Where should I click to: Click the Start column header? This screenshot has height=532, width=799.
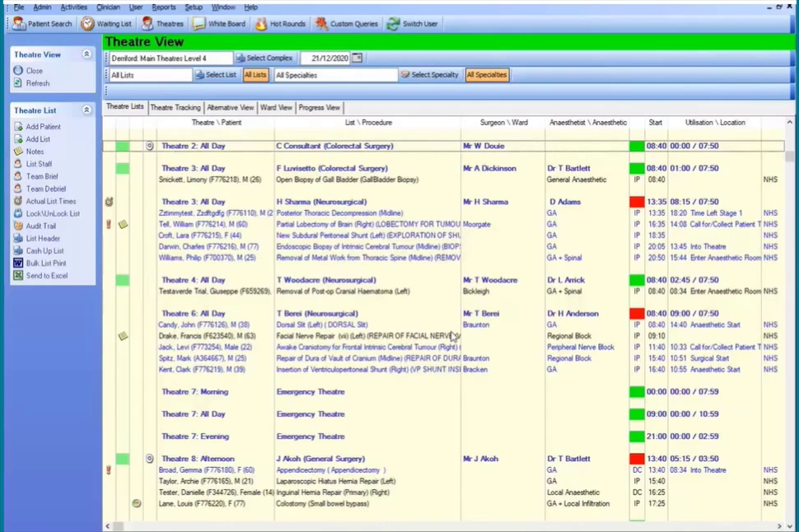click(x=656, y=123)
